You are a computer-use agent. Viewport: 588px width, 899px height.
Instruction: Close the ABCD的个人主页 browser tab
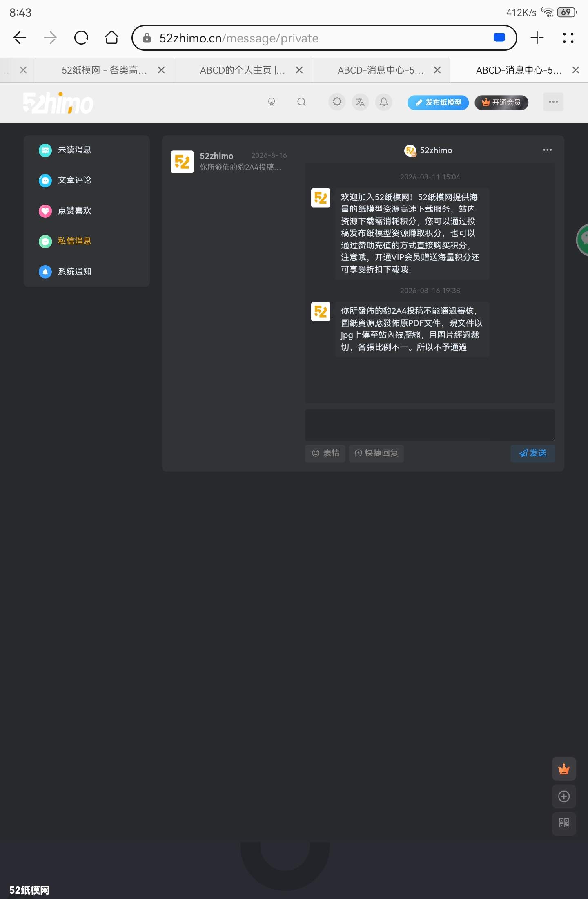[x=299, y=70]
